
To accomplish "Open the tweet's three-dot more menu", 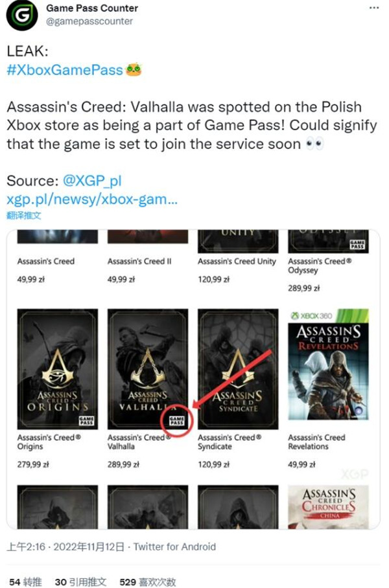I will (374, 8).
